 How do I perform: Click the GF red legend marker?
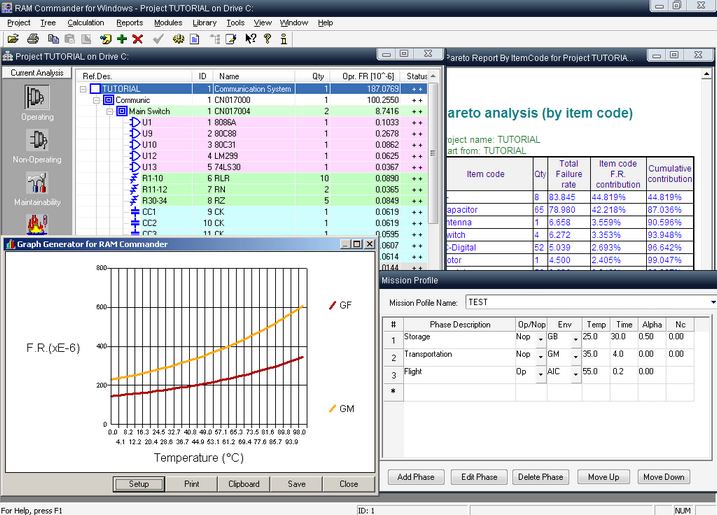coord(333,305)
